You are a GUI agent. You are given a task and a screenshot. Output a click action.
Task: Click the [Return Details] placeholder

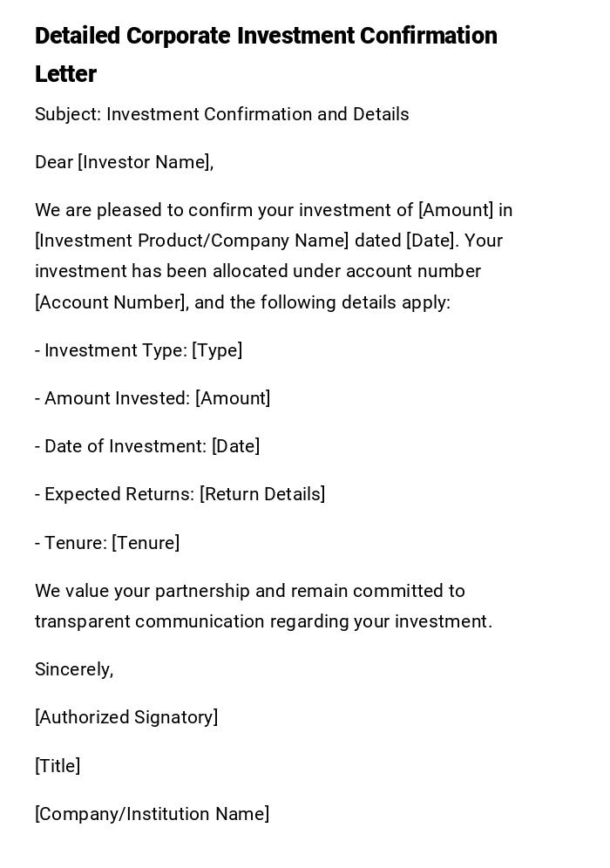[x=262, y=494]
